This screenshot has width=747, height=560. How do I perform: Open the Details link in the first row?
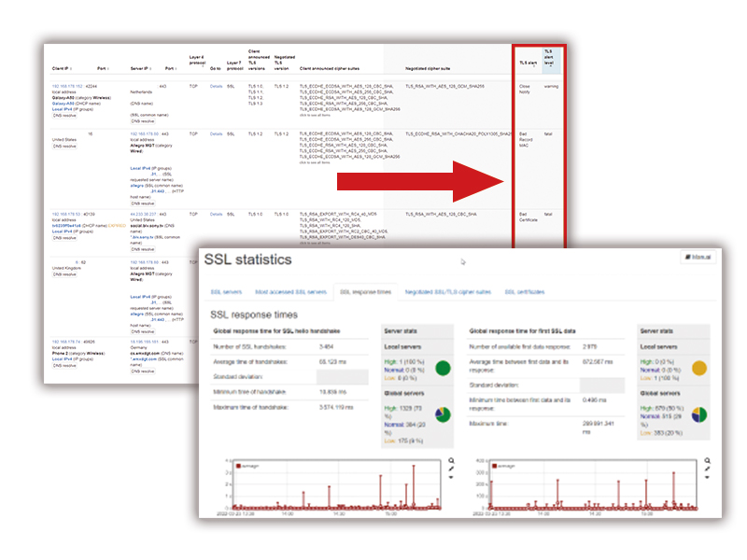(216, 85)
